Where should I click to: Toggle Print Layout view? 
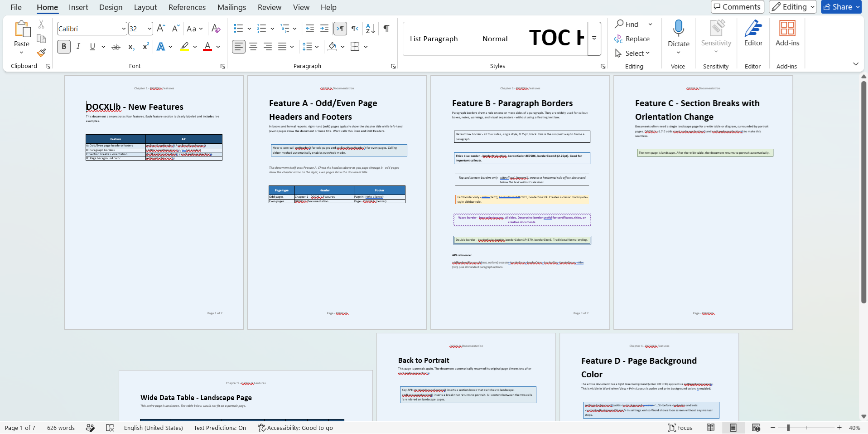(733, 428)
